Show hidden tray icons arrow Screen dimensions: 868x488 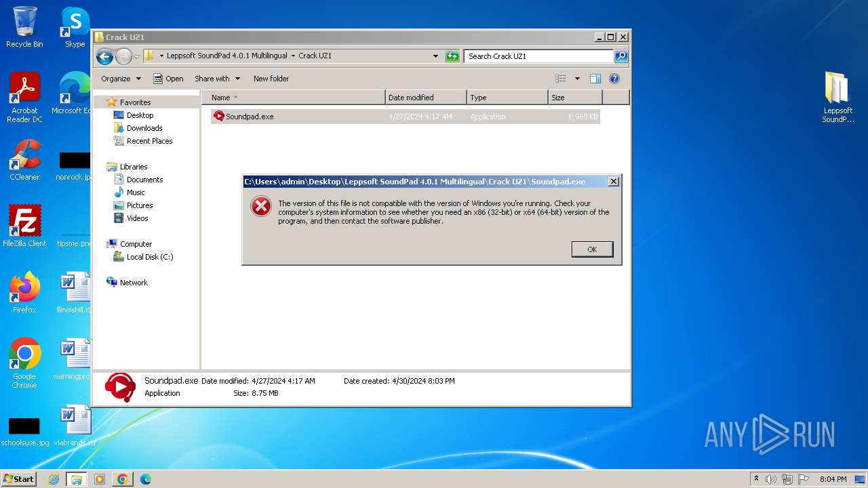pos(756,479)
